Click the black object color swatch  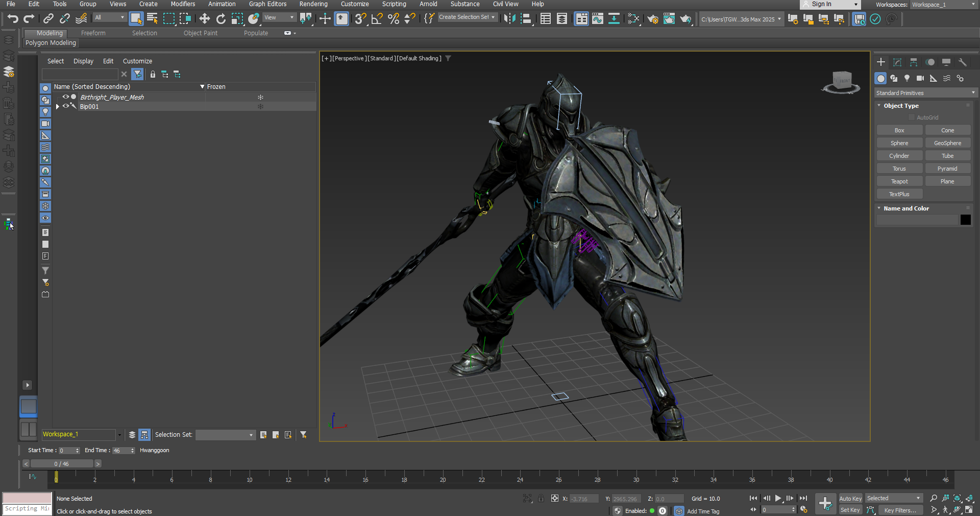point(966,220)
